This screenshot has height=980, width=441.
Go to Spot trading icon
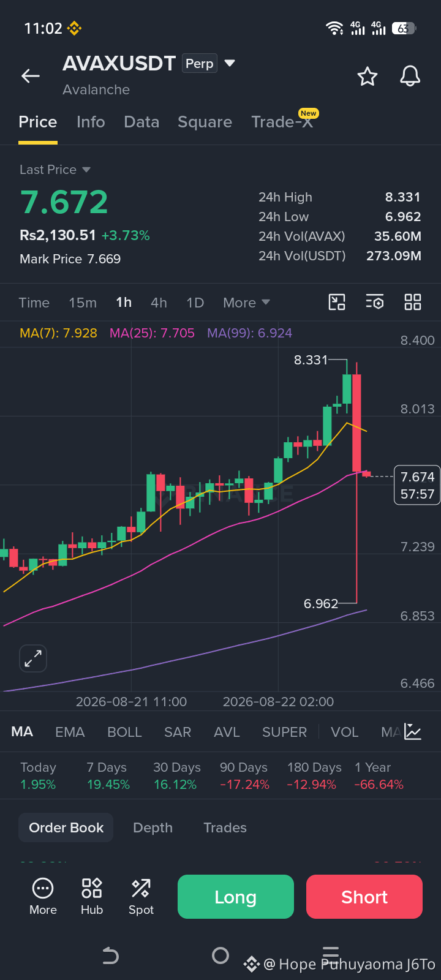pyautogui.click(x=141, y=897)
